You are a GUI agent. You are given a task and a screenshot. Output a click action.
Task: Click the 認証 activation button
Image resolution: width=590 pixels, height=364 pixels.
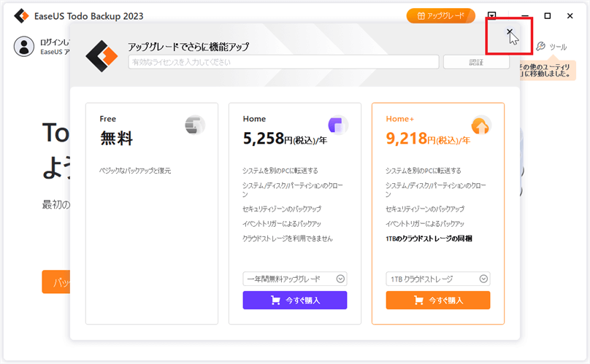(x=476, y=62)
